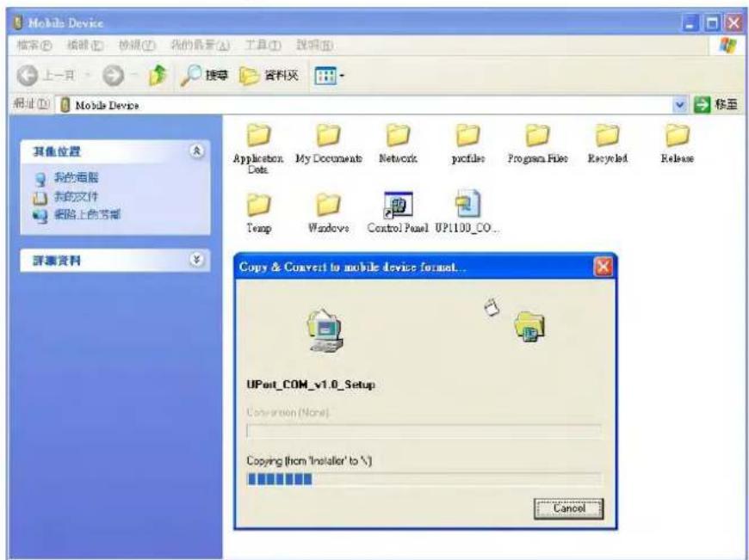Open the Release folder
The width and height of the screenshot is (749, 560).
point(678,145)
